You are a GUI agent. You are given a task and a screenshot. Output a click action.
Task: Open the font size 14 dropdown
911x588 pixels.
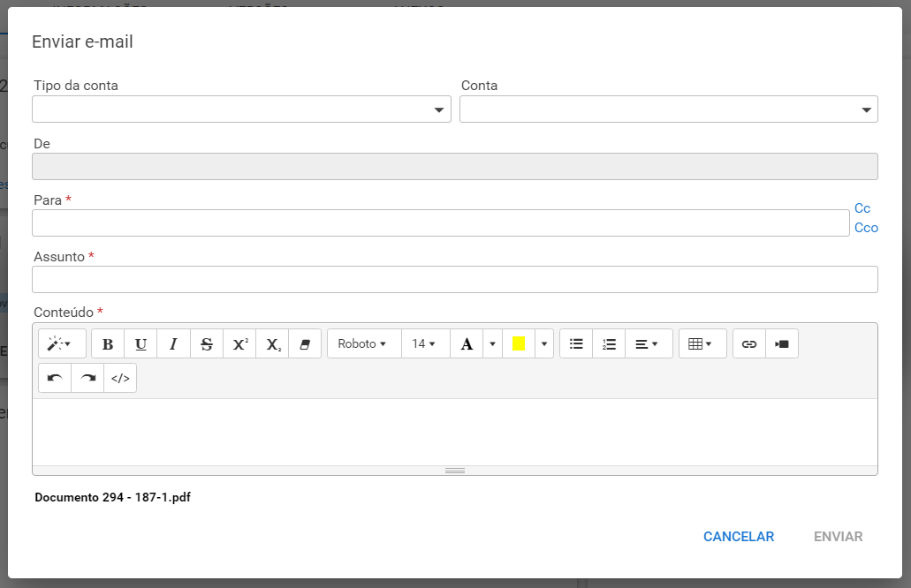point(426,343)
